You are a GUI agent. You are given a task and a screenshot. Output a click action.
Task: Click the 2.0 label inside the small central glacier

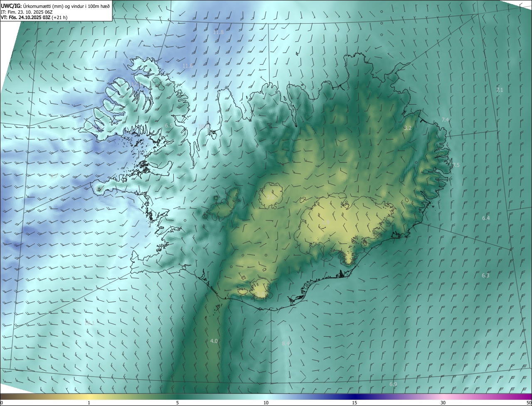(271, 197)
